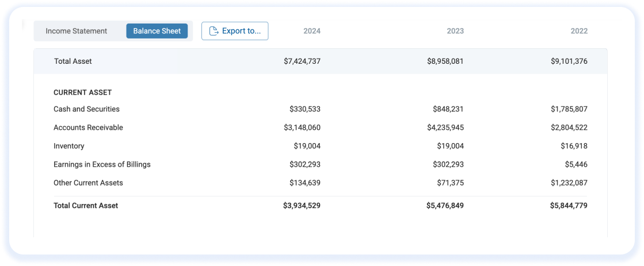Click the Total Asset value $9,101,376
Image resolution: width=644 pixels, height=266 pixels.
pos(569,61)
